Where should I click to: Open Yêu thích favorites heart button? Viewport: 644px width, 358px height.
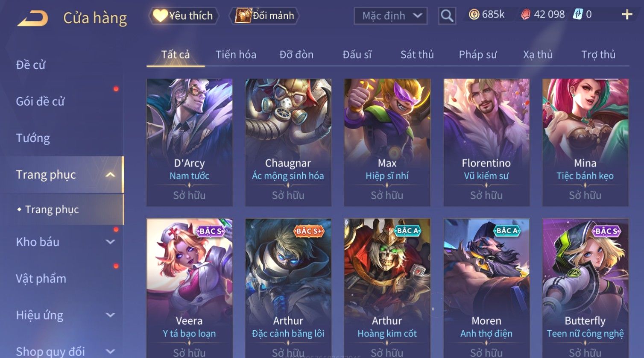tap(184, 16)
